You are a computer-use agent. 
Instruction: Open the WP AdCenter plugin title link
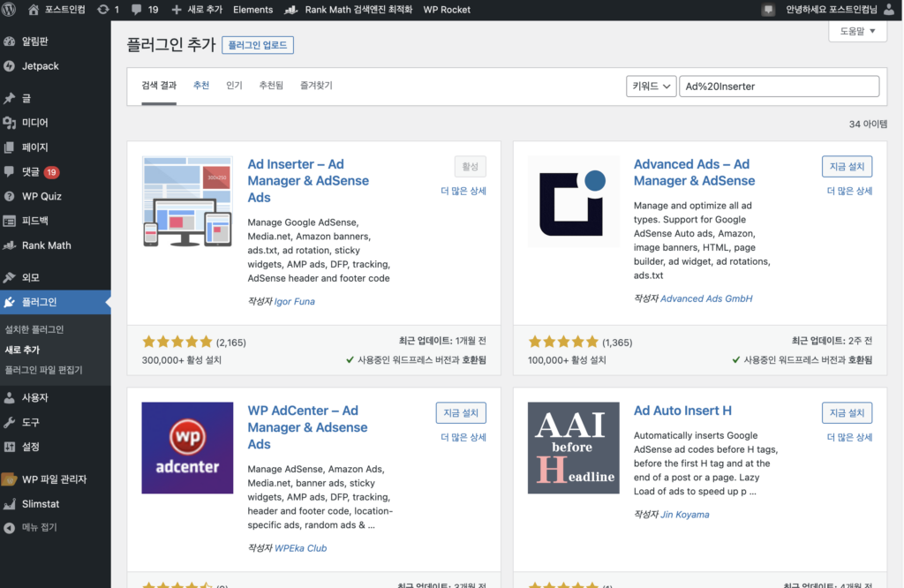coord(308,427)
